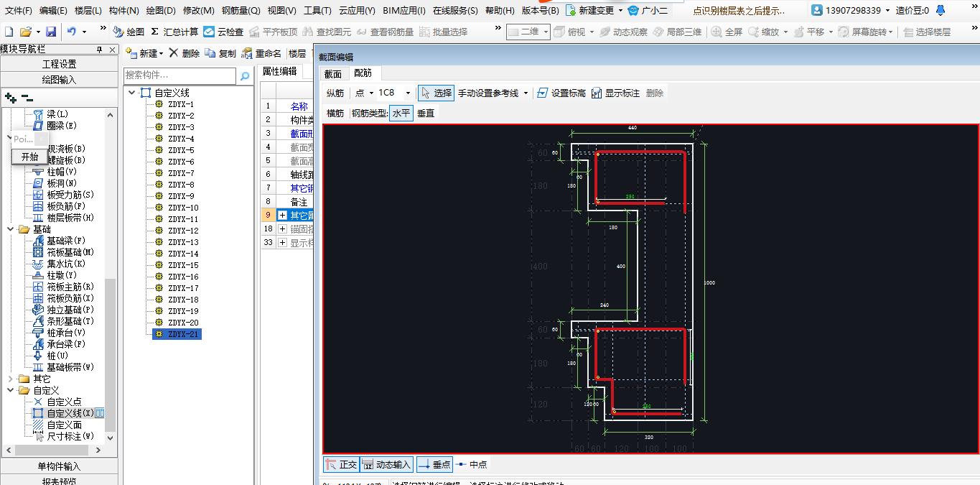Click the 搜索构件 search field

(x=179, y=75)
